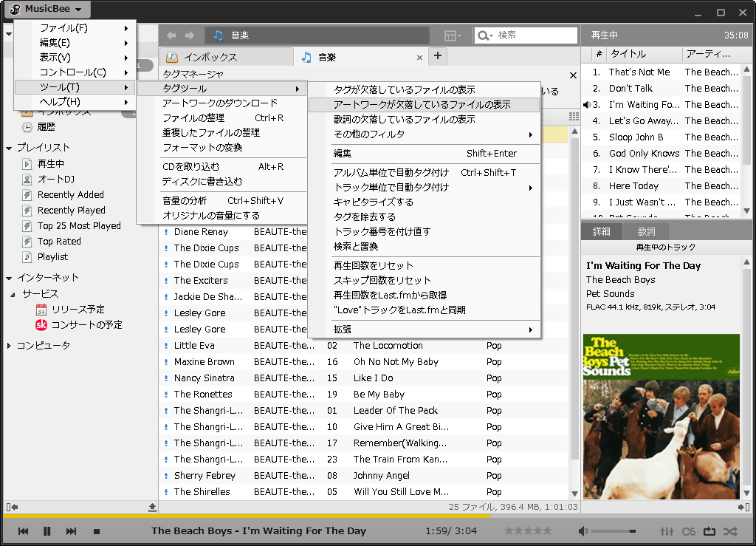Skip to the next track
Screen dimensions: 756x546
pyautogui.click(x=72, y=531)
